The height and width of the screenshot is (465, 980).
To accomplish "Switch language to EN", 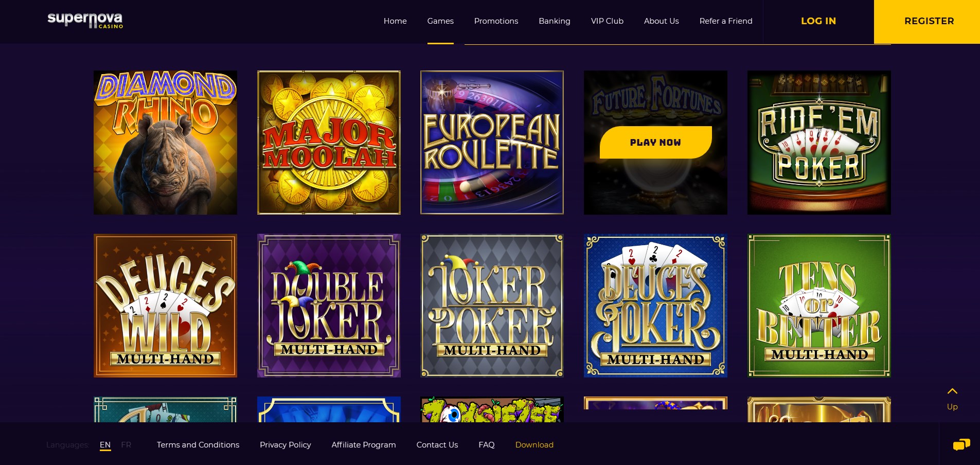I will pos(105,445).
